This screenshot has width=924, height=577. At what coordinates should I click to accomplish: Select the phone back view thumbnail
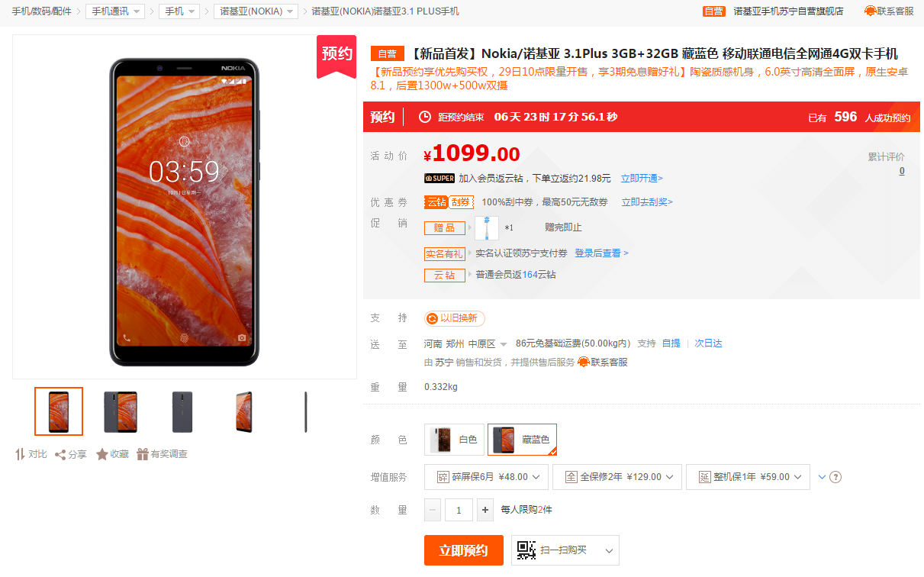[x=183, y=412]
